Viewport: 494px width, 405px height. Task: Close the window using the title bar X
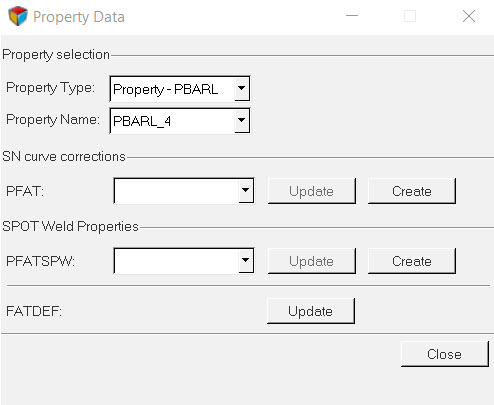[x=469, y=16]
